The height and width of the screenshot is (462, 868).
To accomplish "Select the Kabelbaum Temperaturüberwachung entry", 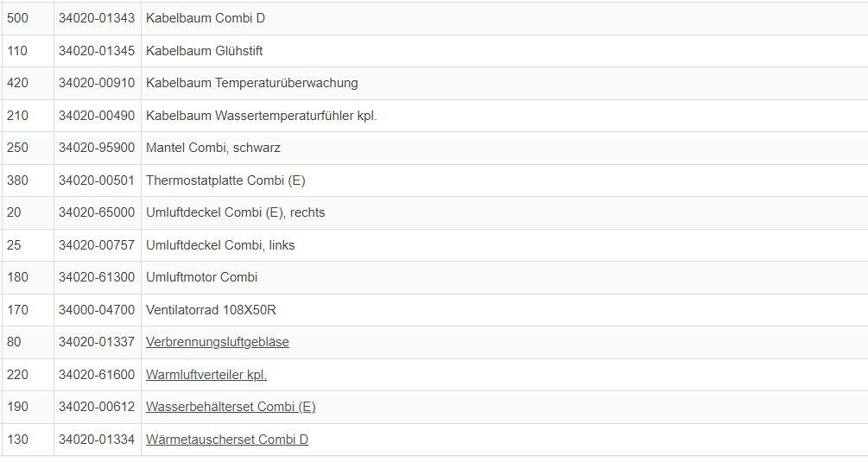I will pyautogui.click(x=251, y=83).
